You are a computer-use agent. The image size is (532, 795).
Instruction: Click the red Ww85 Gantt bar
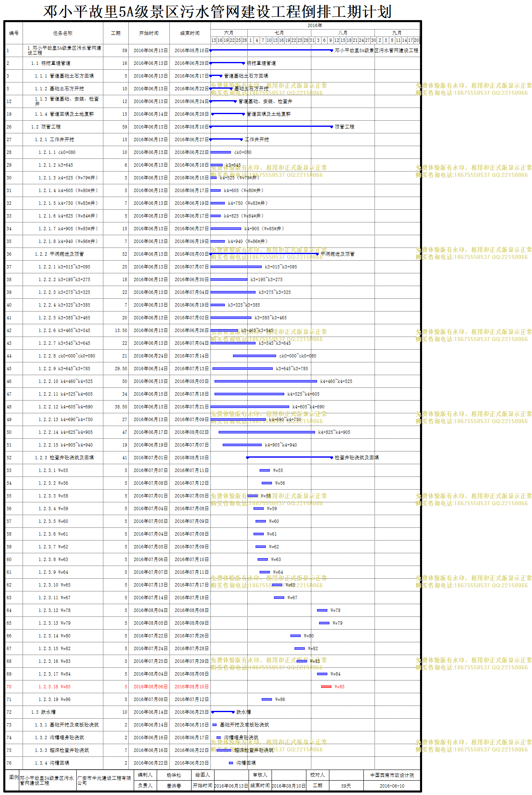pos(327,687)
